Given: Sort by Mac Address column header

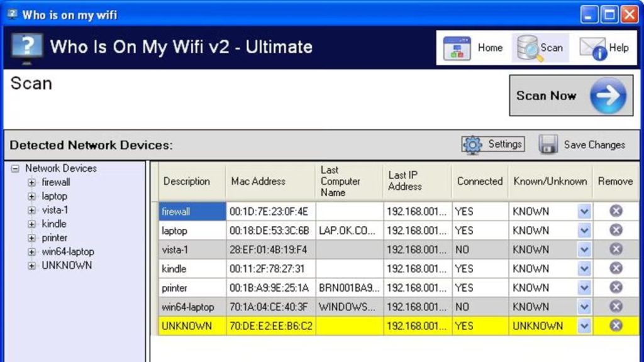Looking at the screenshot, I should pyautogui.click(x=259, y=182).
